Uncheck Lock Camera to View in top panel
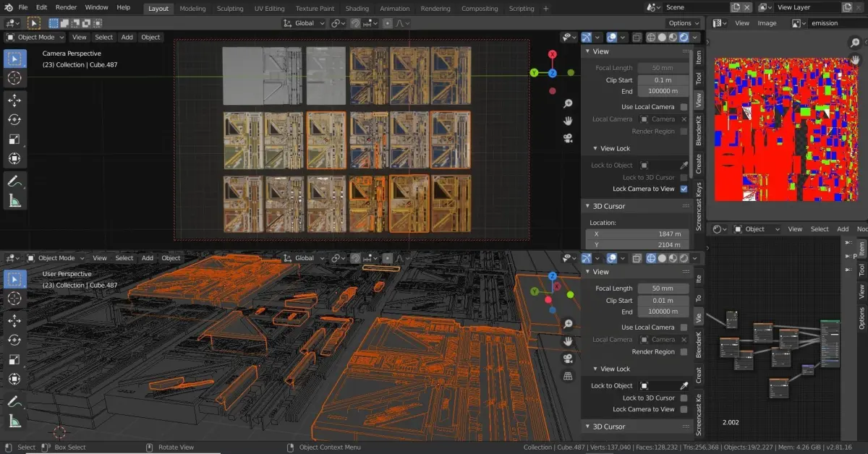Image resolution: width=868 pixels, height=454 pixels. coord(684,189)
